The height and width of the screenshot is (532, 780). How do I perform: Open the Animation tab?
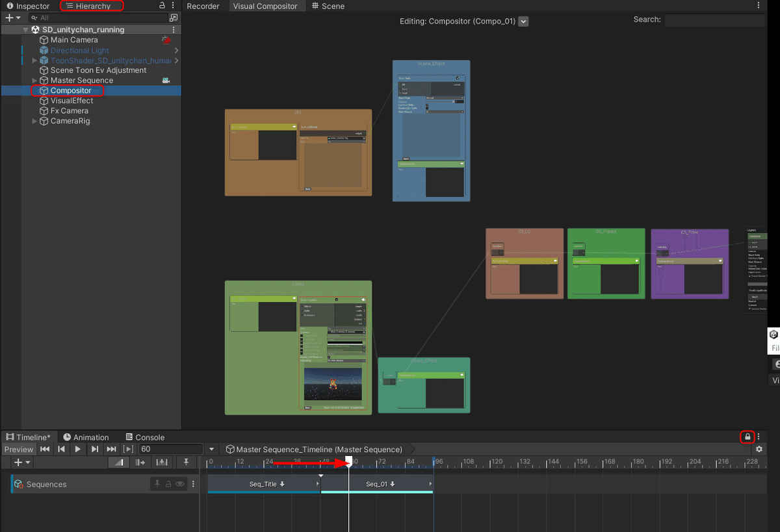pyautogui.click(x=86, y=437)
